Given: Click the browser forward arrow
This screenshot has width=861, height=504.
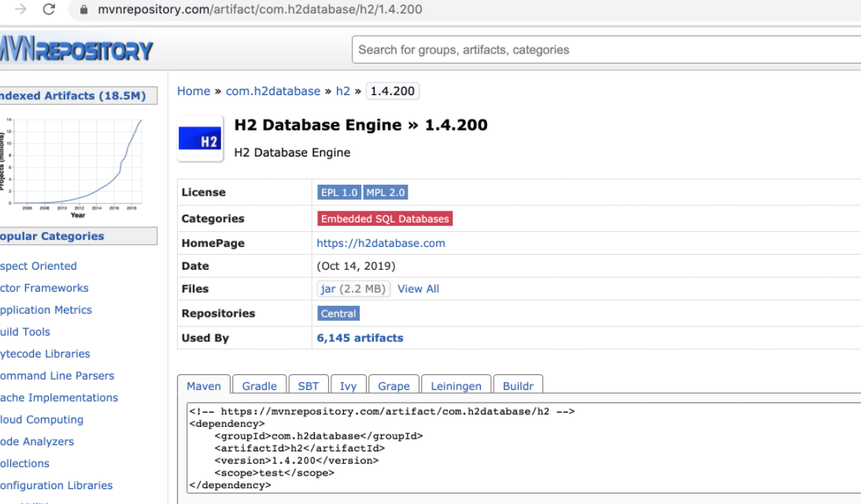Looking at the screenshot, I should pos(21,9).
